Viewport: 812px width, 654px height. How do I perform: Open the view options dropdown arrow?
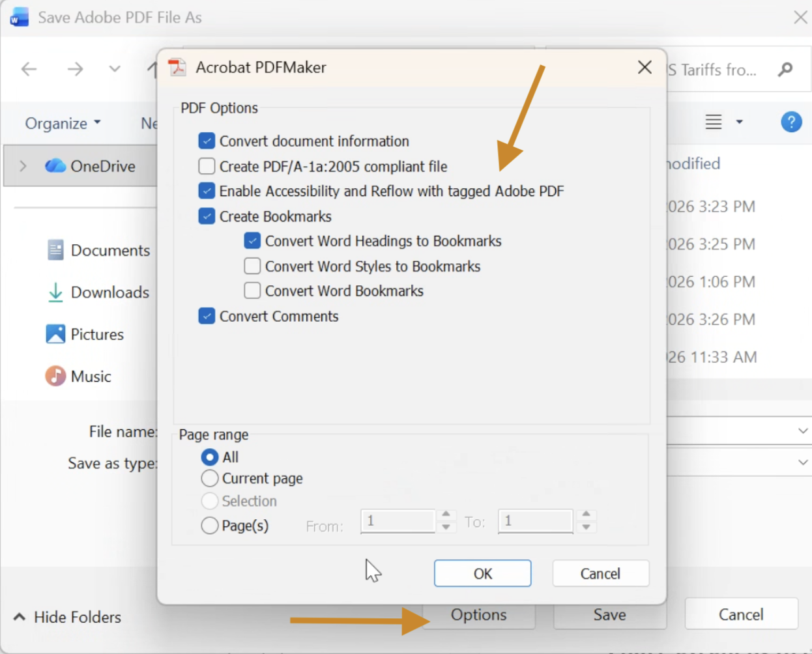pyautogui.click(x=739, y=122)
